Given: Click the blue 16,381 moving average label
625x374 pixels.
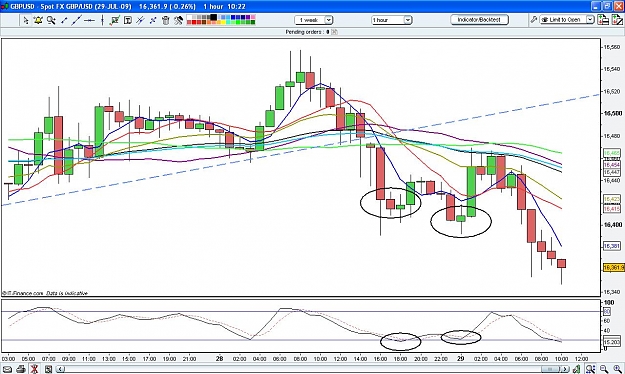Looking at the screenshot, I should (x=612, y=246).
